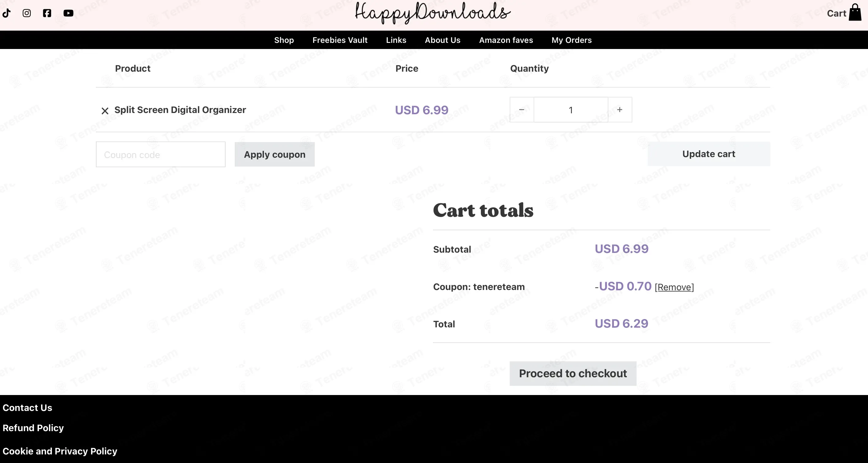868x463 pixels.
Task: Click the Total amount USD 6.29
Action: click(x=621, y=324)
